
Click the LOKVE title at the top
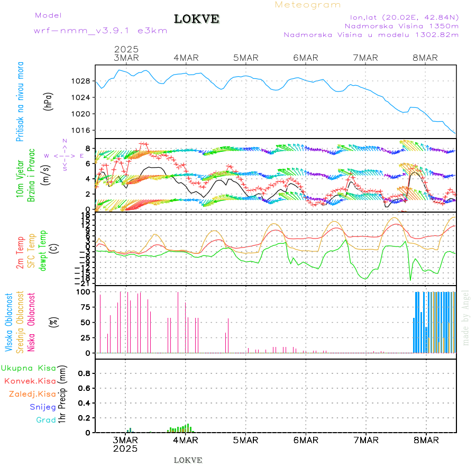[x=197, y=20]
